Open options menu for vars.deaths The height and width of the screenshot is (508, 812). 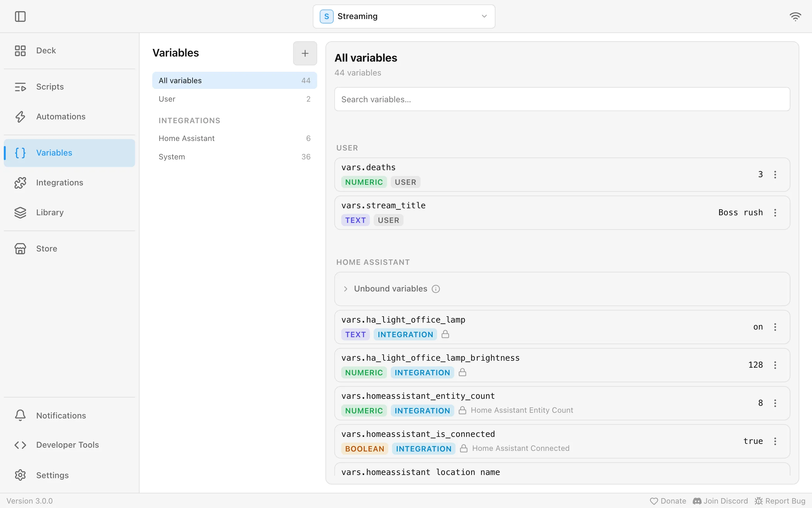775,174
